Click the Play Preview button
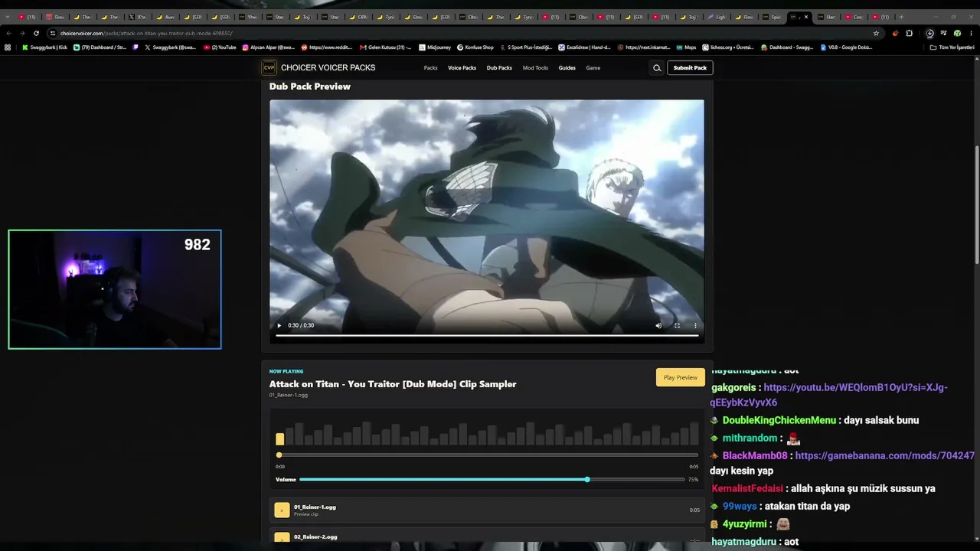 click(x=680, y=377)
